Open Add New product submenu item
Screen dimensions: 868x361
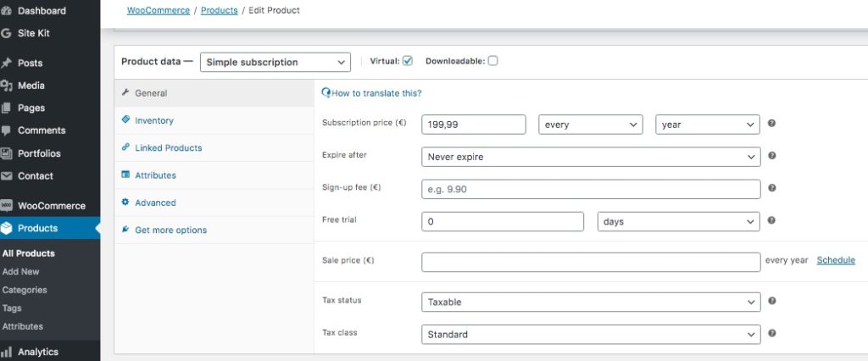point(21,271)
